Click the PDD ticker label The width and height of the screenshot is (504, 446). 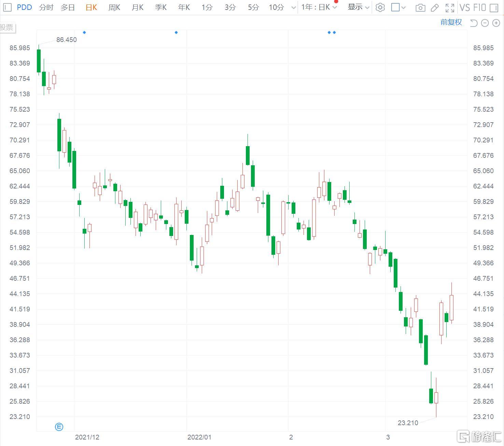pyautogui.click(x=25, y=7)
